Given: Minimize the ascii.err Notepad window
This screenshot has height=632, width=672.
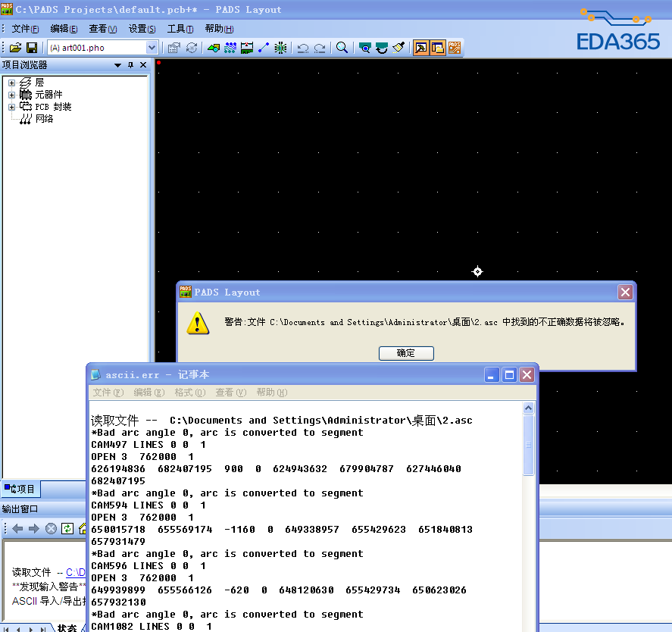Looking at the screenshot, I should point(492,375).
